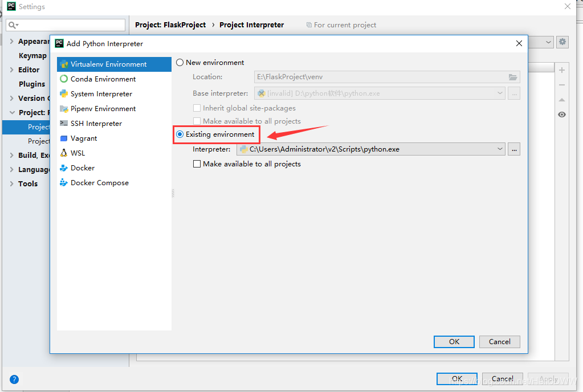Image resolution: width=583 pixels, height=392 pixels.
Task: Open the Keymap settings page
Action: 32,56
